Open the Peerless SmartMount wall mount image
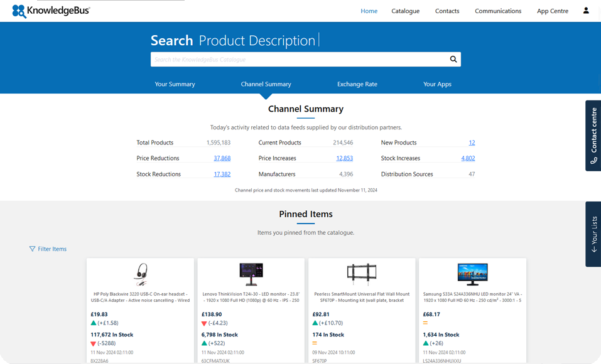 362,274
